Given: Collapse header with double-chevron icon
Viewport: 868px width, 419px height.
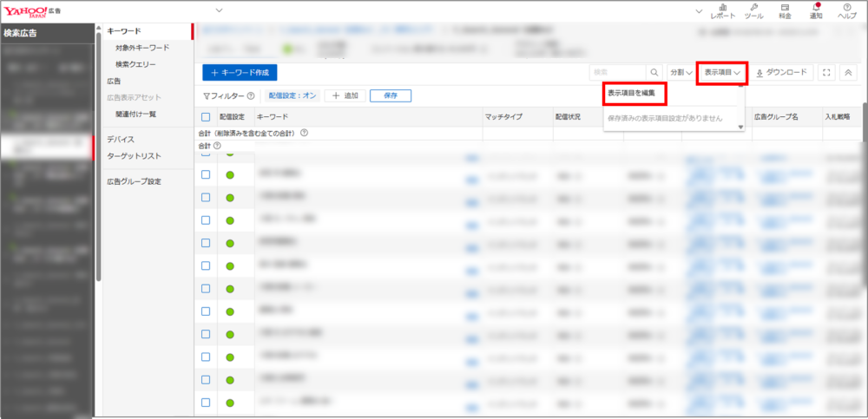Looking at the screenshot, I should [848, 73].
